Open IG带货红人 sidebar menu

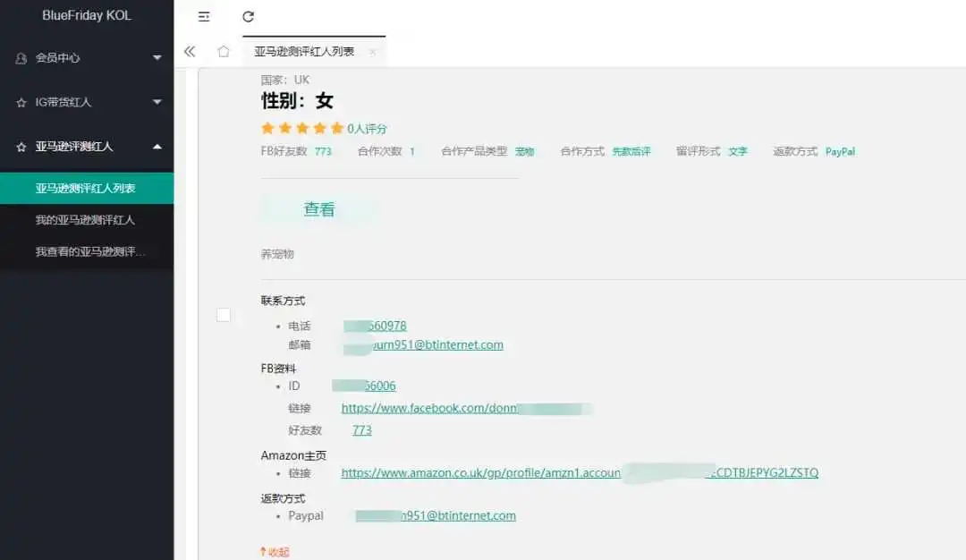pyautogui.click(x=87, y=102)
